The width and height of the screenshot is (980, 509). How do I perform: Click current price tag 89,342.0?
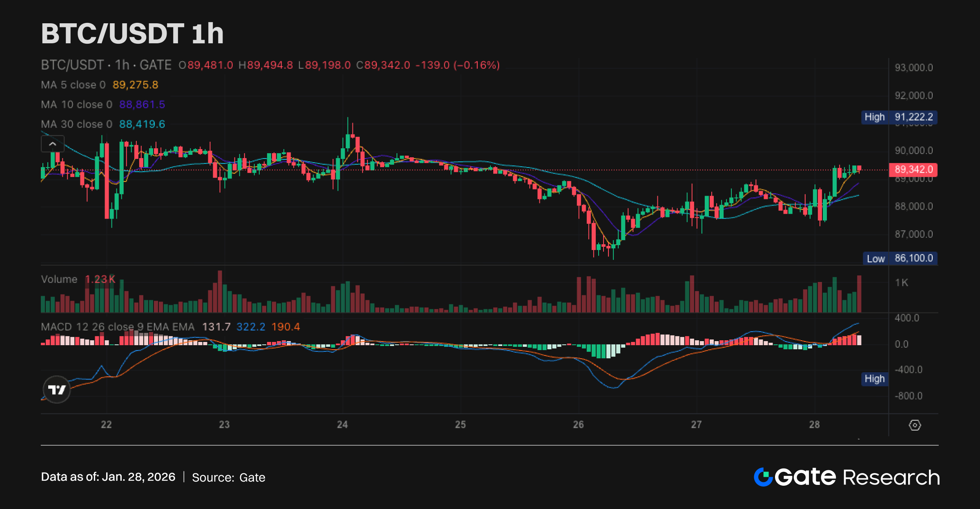[913, 170]
